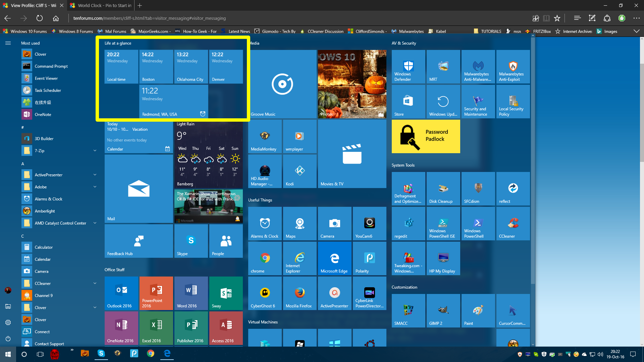The image size is (644, 362).
Task: Click the browser address bar
Action: (299, 18)
